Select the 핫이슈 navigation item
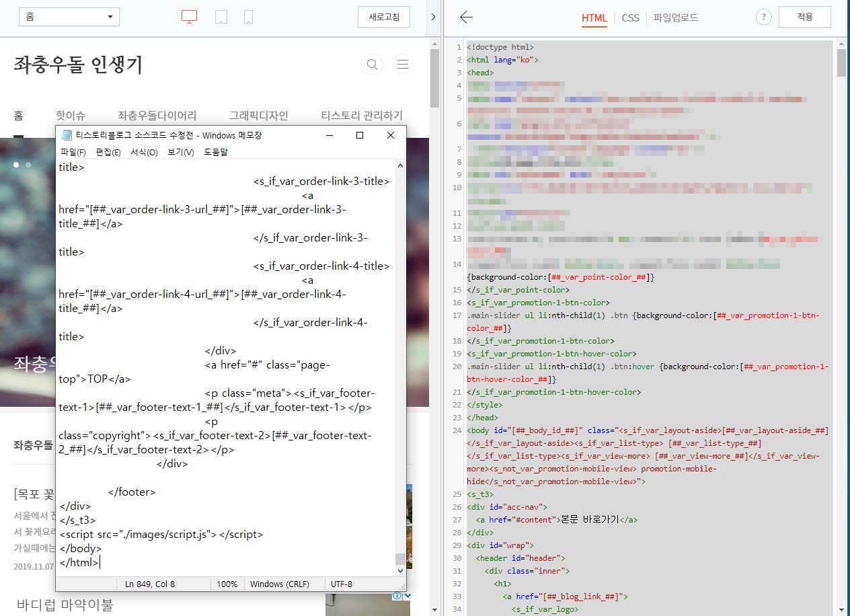The width and height of the screenshot is (850, 616). [x=71, y=116]
